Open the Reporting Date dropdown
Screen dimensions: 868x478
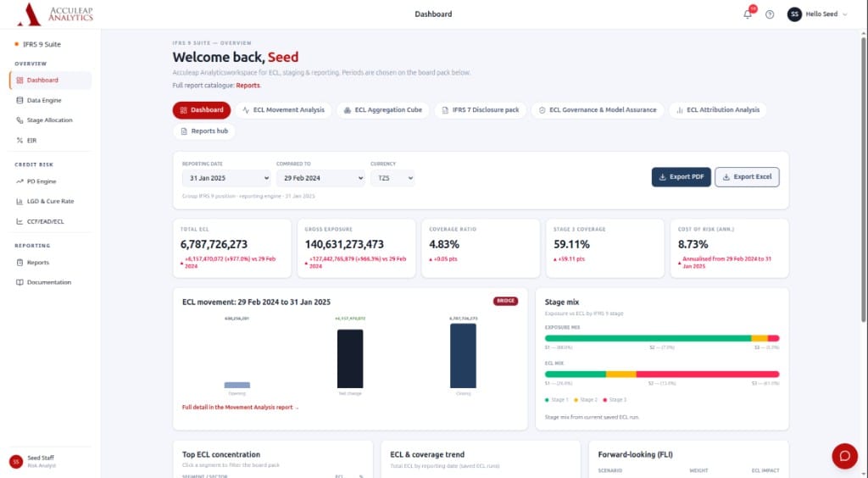pos(226,178)
